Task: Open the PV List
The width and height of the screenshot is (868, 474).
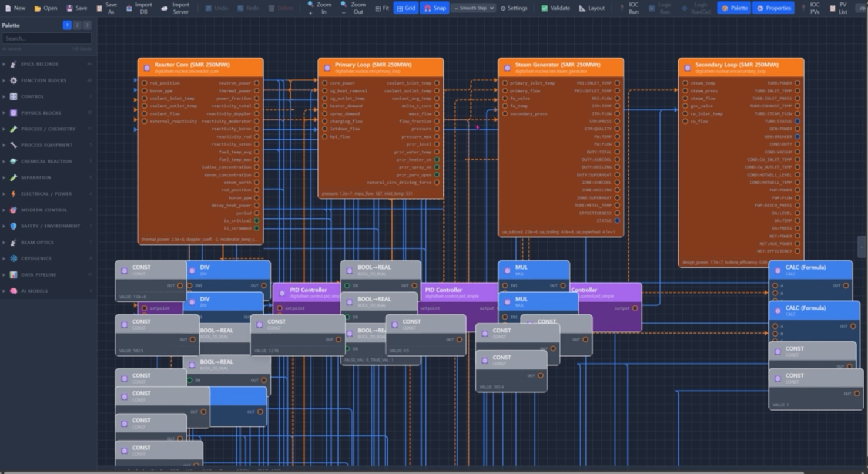Action: pos(839,8)
